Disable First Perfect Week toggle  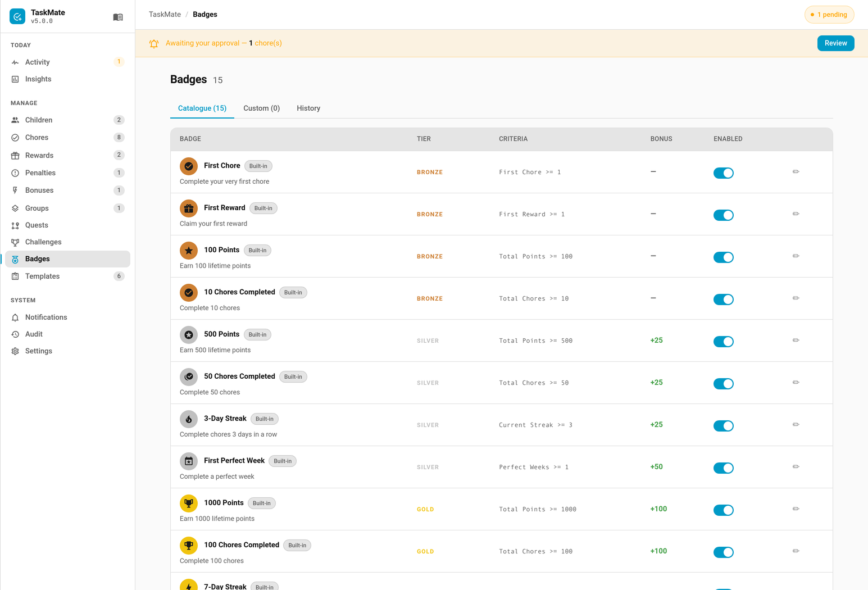click(x=724, y=468)
